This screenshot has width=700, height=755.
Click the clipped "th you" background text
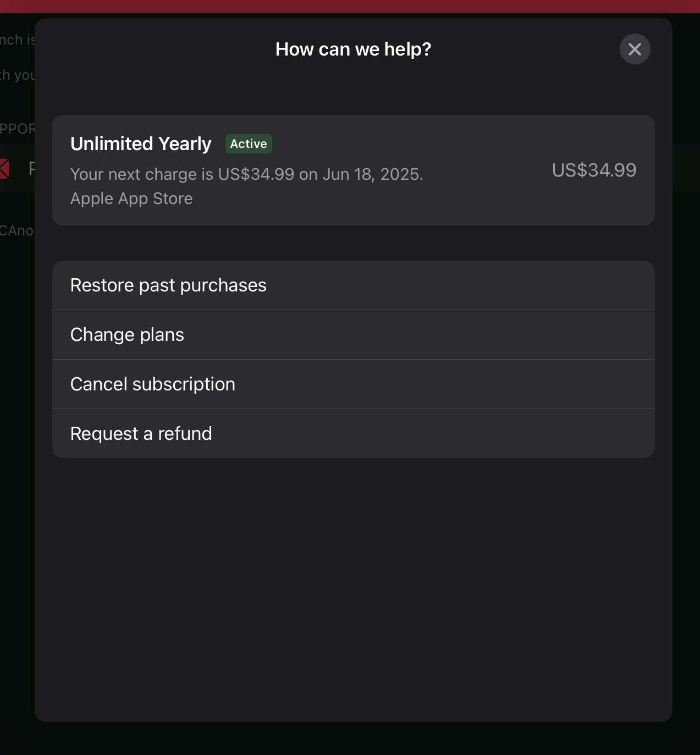(18, 75)
